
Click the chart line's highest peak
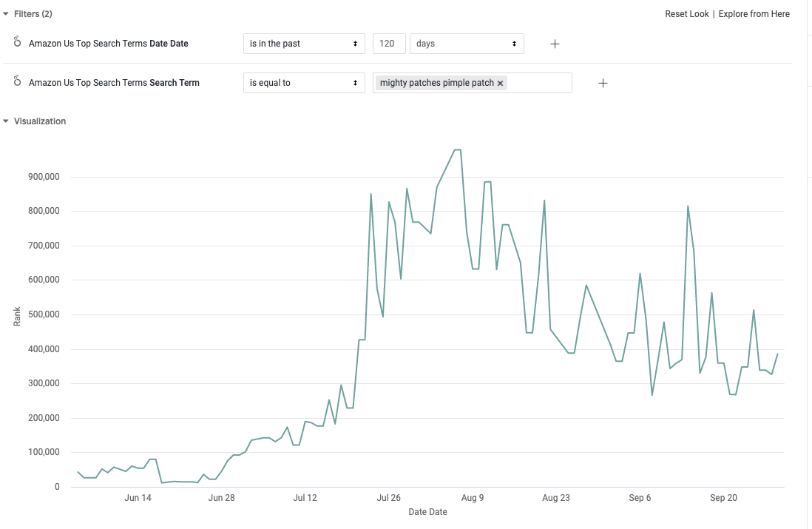tap(458, 150)
